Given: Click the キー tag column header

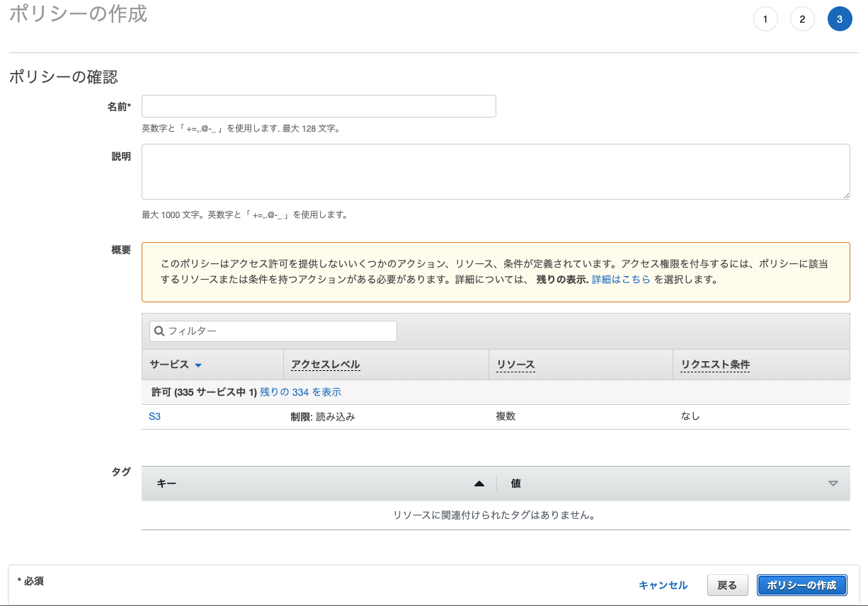Looking at the screenshot, I should [x=166, y=484].
